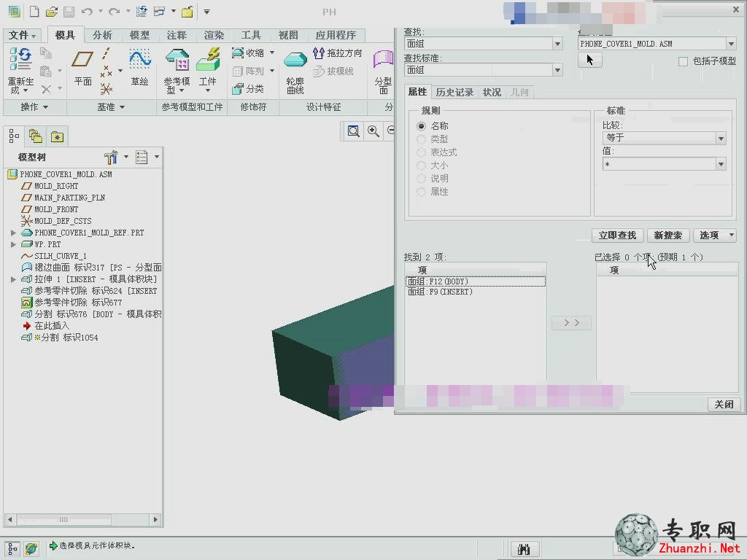The image size is (747, 560).
Task: Open a file with folder icon
Action: [x=52, y=12]
